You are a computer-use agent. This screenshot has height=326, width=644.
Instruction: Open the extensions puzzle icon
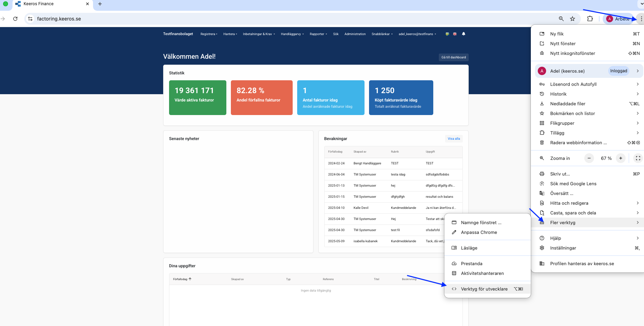point(590,19)
